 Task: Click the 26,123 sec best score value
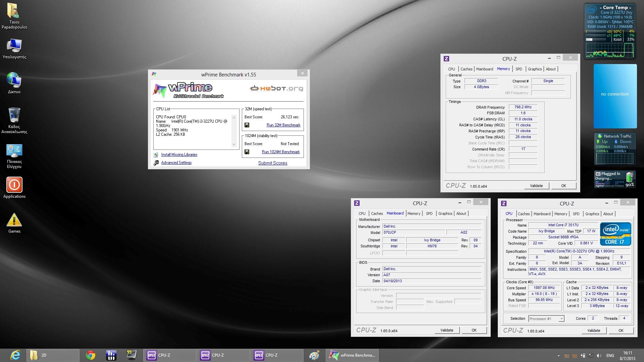point(289,117)
